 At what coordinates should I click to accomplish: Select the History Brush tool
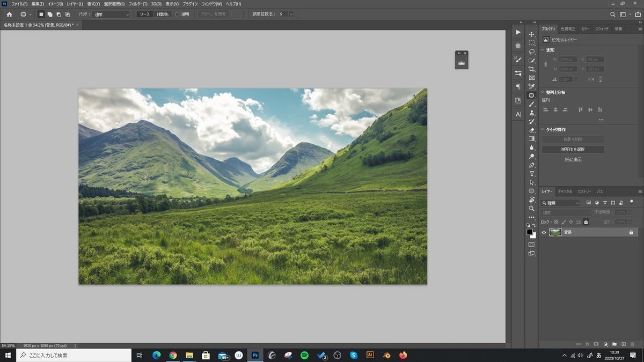(532, 121)
